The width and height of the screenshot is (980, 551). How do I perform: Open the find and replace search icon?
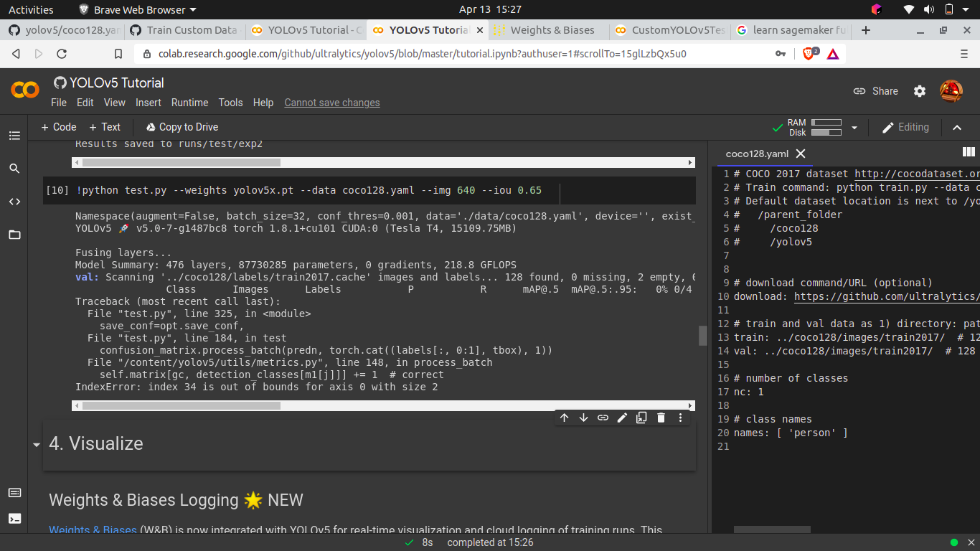[x=14, y=169]
